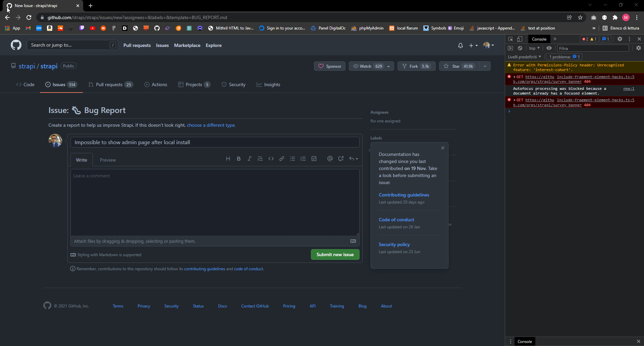Toggle italic formatting in comment editor
Screen dimensions: 644x346
pos(250,159)
